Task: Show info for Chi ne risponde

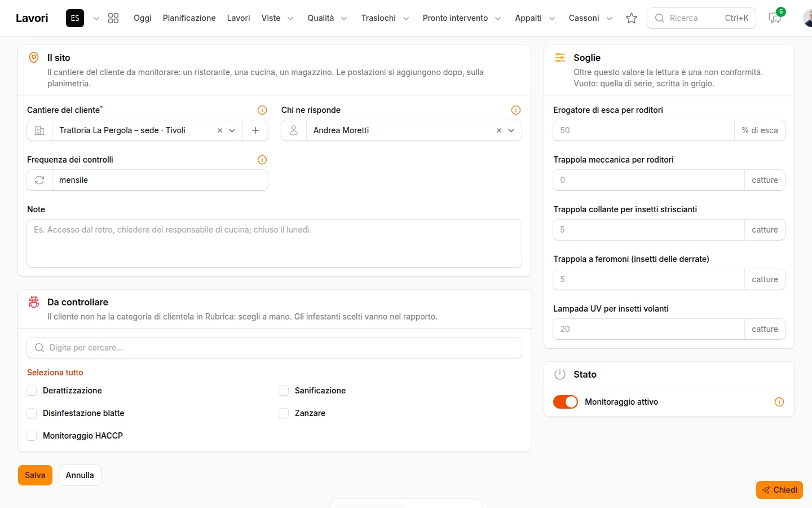Action: [516, 110]
